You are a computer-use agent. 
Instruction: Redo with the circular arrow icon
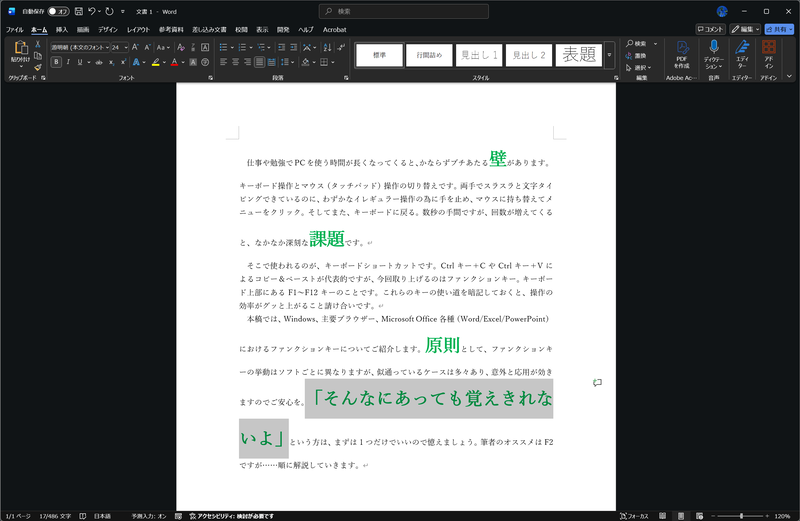pyautogui.click(x=109, y=11)
